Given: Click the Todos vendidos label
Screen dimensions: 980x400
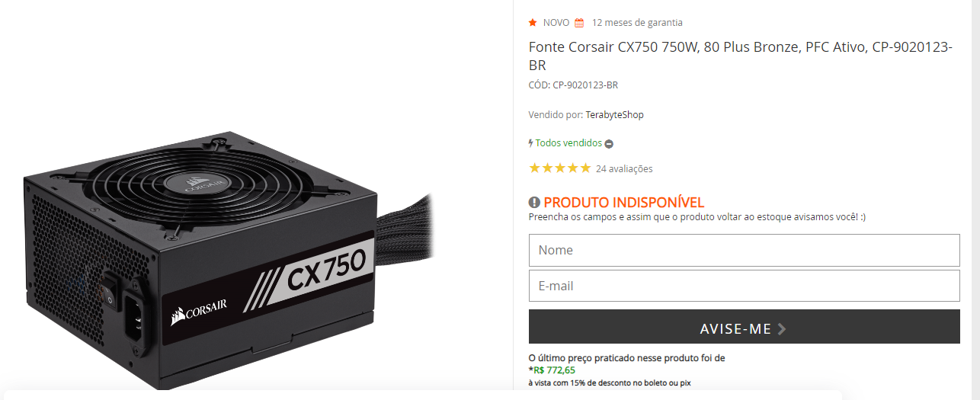Looking at the screenshot, I should click(568, 143).
